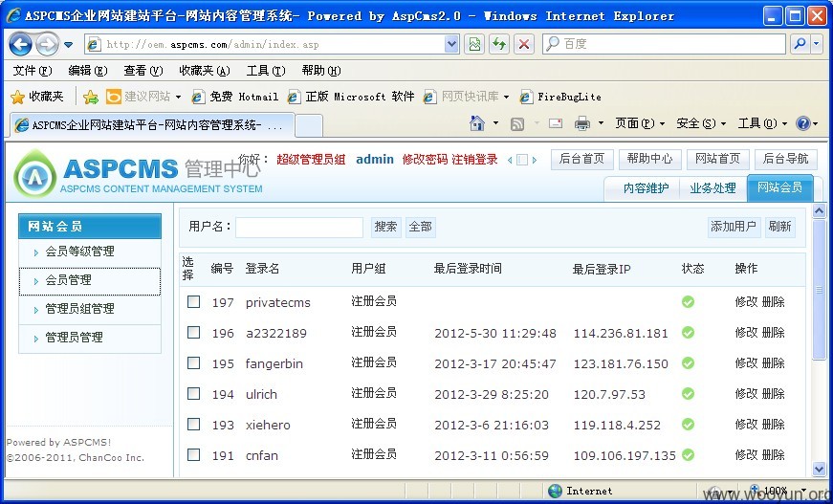Go back with the browser Back arrow

[20, 45]
